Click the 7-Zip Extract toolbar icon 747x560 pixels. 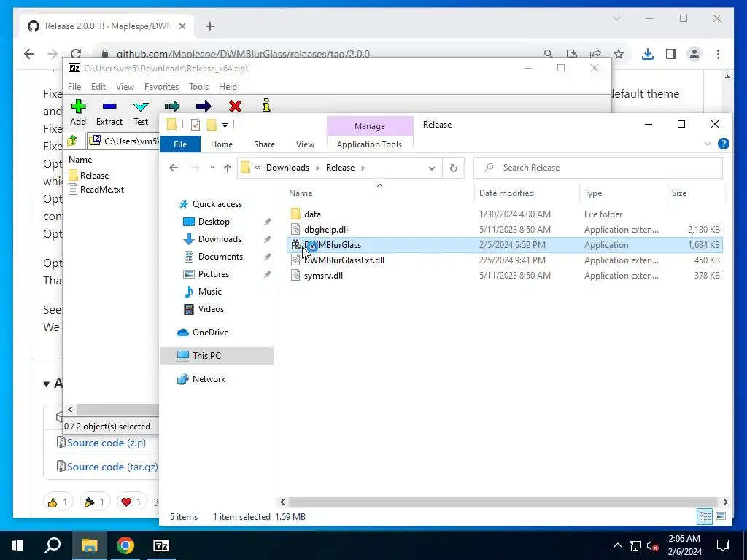(109, 106)
